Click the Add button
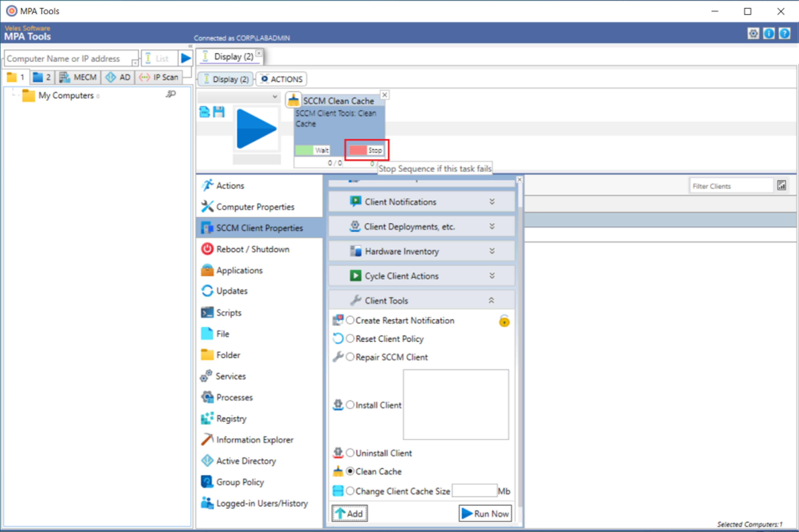This screenshot has width=799, height=532. coord(350,514)
